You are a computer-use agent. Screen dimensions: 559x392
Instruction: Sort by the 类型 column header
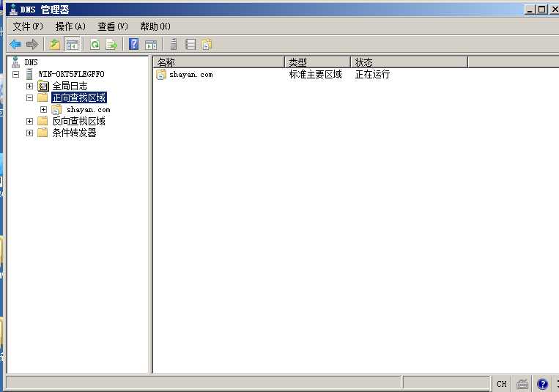click(318, 62)
